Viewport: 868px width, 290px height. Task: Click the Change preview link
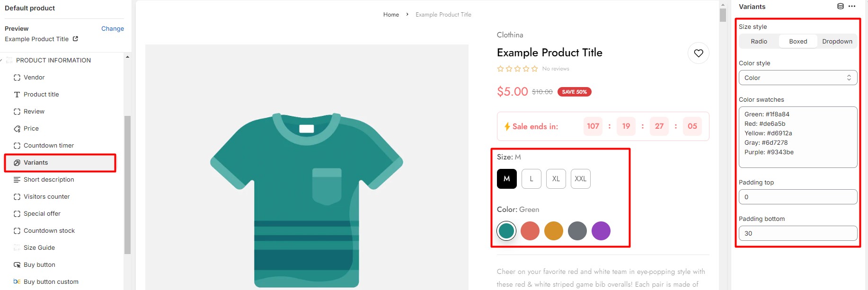point(112,28)
